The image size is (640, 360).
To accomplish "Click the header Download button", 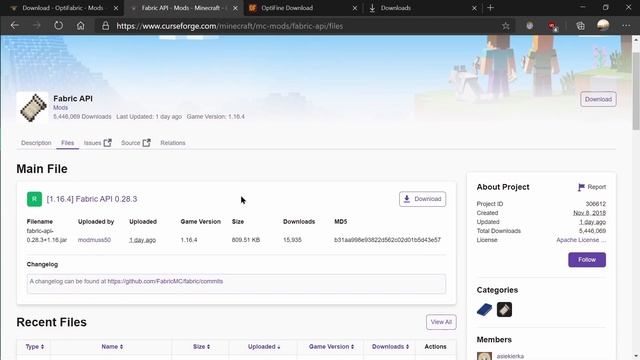I will [x=598, y=99].
